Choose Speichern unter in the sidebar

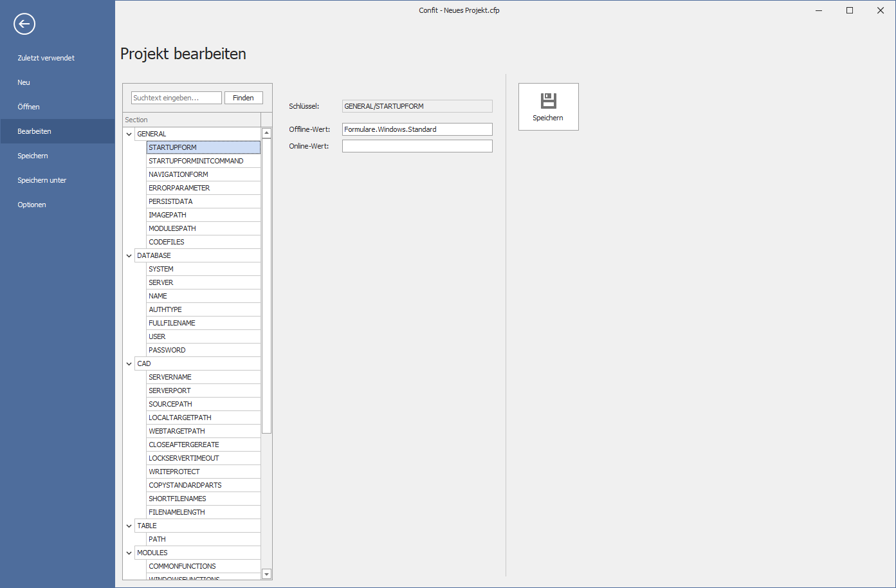pos(42,180)
